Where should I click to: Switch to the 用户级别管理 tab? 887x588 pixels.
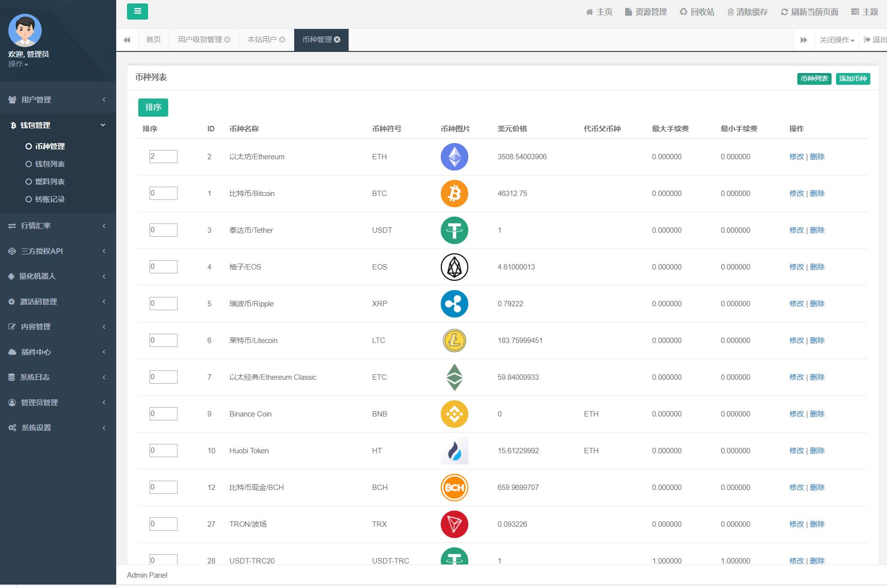200,40
